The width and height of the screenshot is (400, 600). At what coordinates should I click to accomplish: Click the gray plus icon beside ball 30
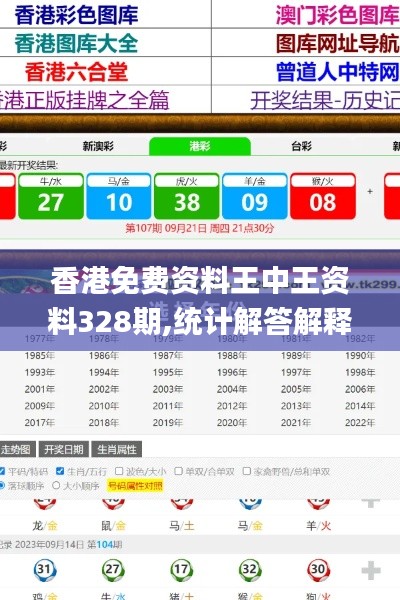click(371, 571)
